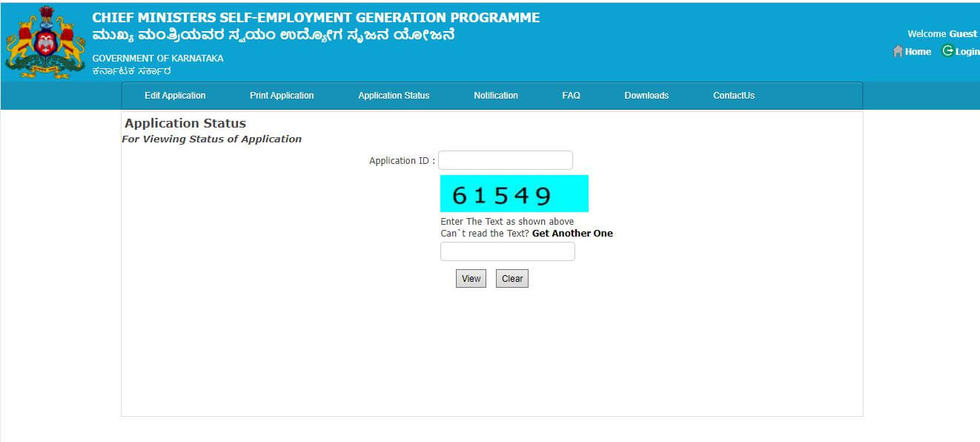Open the ContactUs page

[x=733, y=95]
